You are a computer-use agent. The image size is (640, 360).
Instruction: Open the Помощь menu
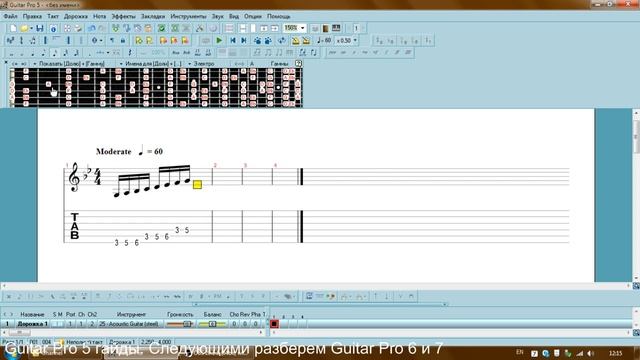pyautogui.click(x=279, y=16)
